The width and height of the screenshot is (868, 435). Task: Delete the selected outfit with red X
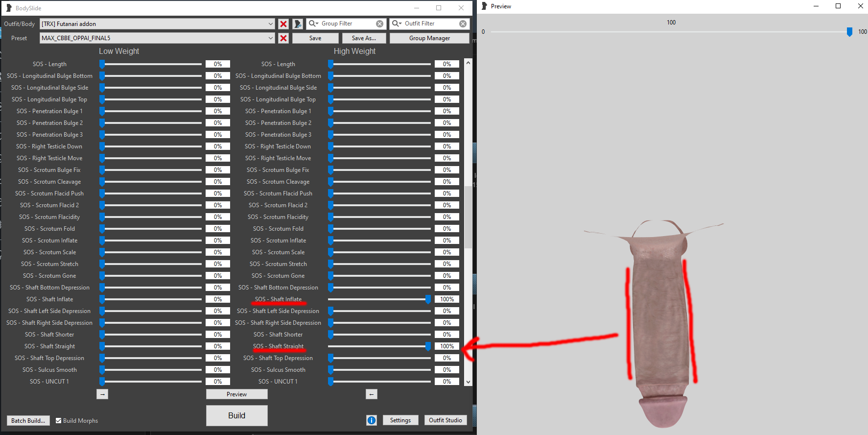pos(283,24)
